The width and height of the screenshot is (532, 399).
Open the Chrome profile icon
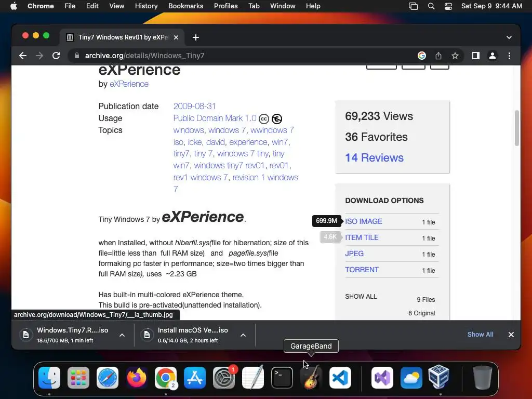click(493, 56)
